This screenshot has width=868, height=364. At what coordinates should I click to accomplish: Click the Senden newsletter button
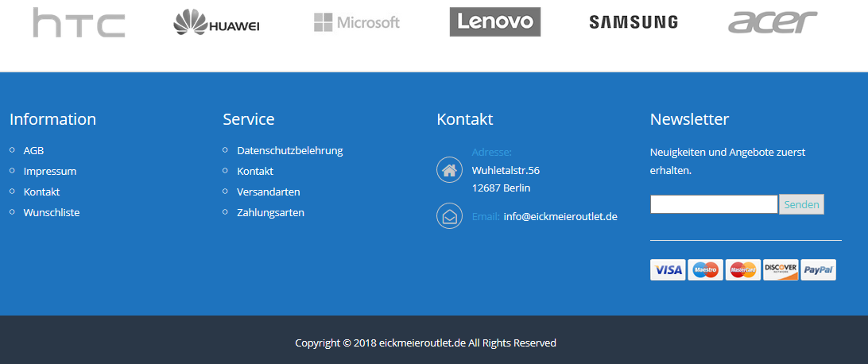tap(801, 204)
